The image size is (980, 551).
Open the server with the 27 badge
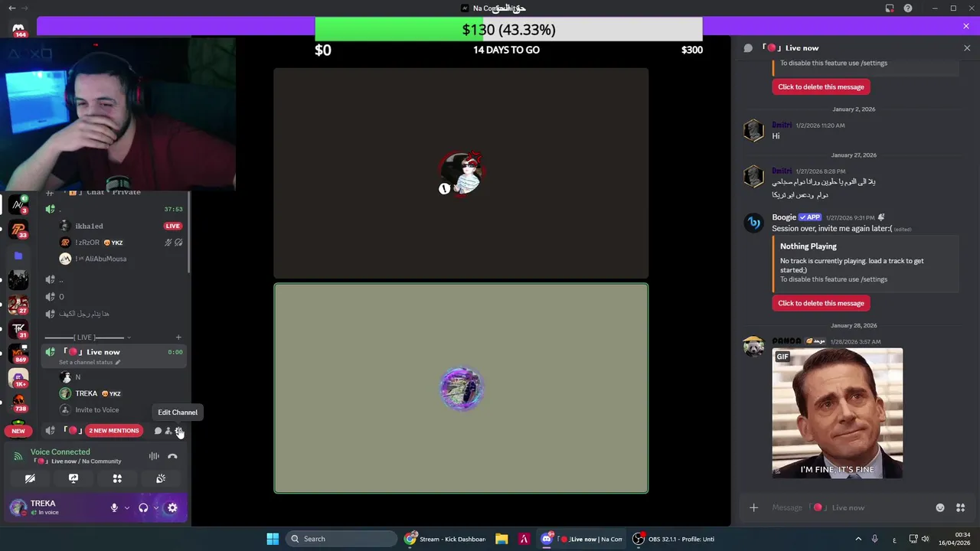click(x=18, y=304)
